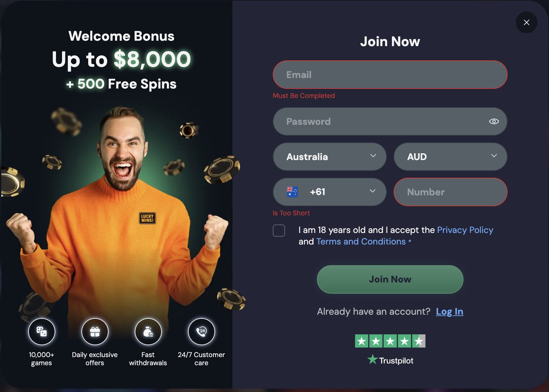Focus the phone Number input field
The image size is (549, 392).
pos(450,192)
